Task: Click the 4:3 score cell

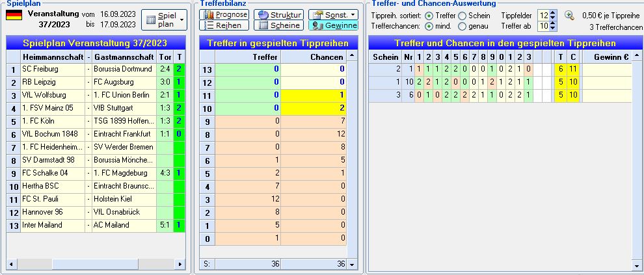Action: 165,173
